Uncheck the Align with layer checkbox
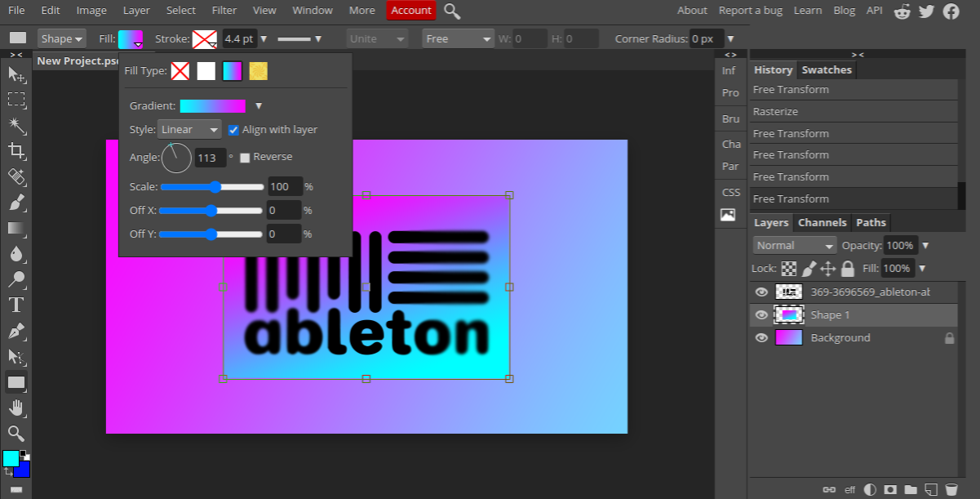This screenshot has width=980, height=499. [233, 130]
